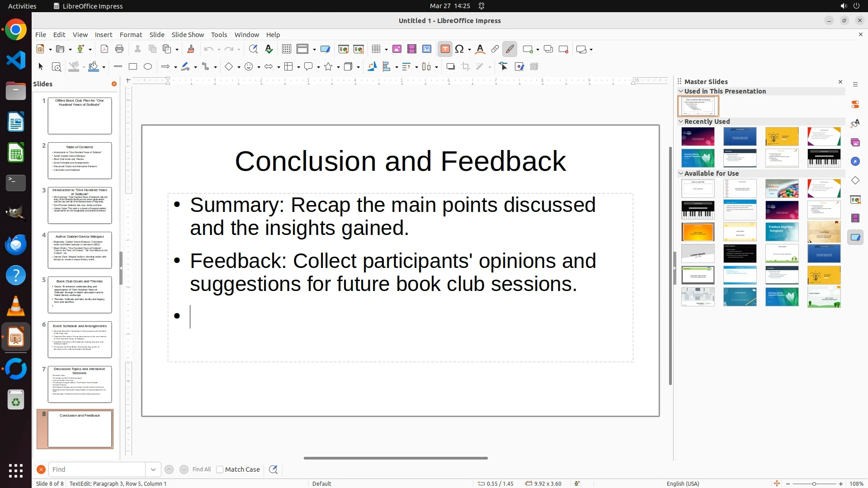Select the Rectangle drawing tool
This screenshot has width=868, height=488.
[x=133, y=67]
